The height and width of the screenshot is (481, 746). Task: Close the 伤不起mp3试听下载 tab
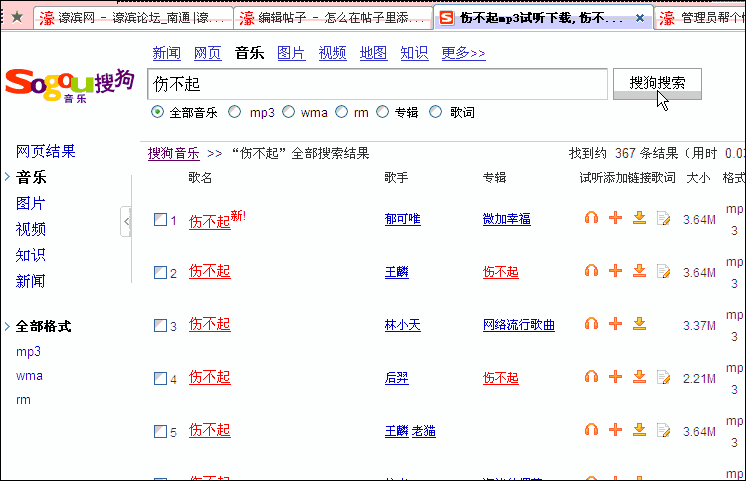640,18
